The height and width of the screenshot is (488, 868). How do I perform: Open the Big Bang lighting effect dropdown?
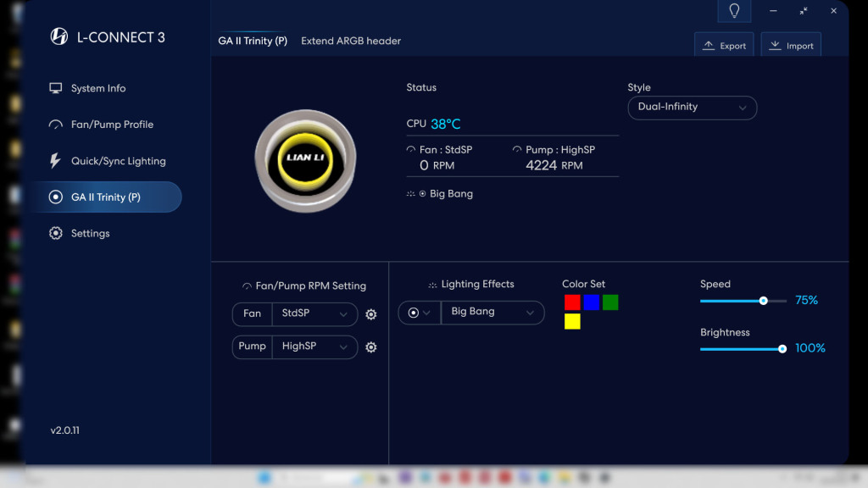click(492, 312)
